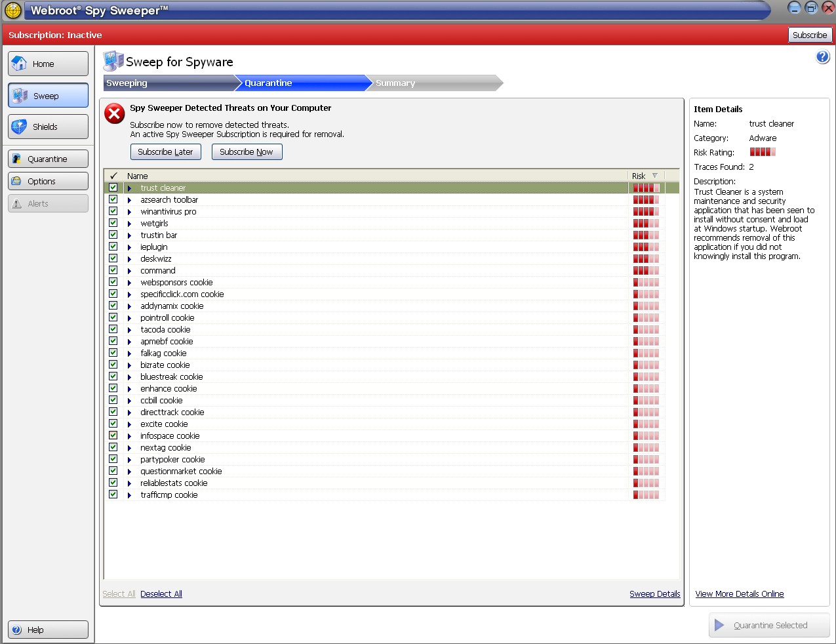Open the Help sidebar button
The height and width of the screenshot is (644, 836).
[49, 630]
